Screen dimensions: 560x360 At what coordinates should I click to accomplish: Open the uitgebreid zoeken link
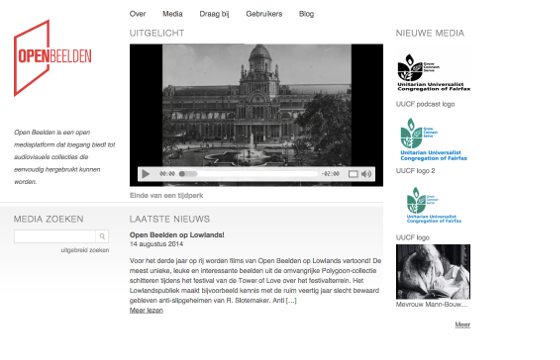(85, 250)
